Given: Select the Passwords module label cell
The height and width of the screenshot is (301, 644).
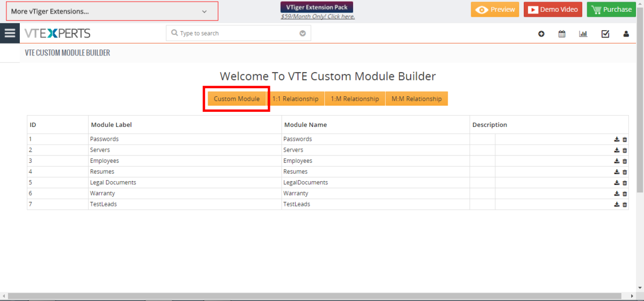Looking at the screenshot, I should tap(185, 139).
